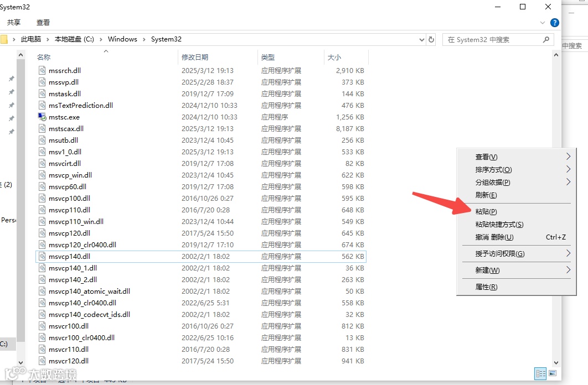Screen dimensions: 588x385
Task: Navigate to Windows breadcrumb
Action: tap(122, 39)
